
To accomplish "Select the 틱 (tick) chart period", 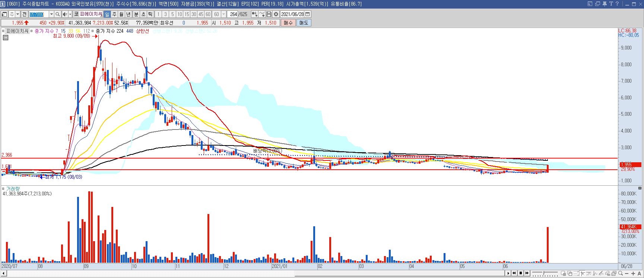I will (x=150, y=14).
